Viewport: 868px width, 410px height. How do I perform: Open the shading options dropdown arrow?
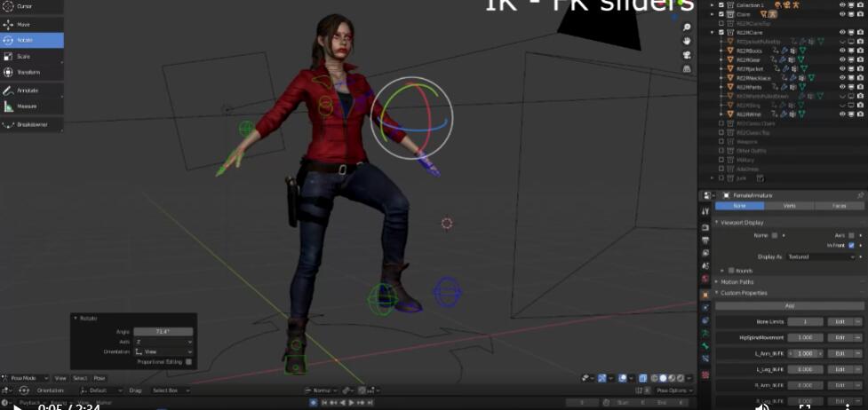click(688, 378)
